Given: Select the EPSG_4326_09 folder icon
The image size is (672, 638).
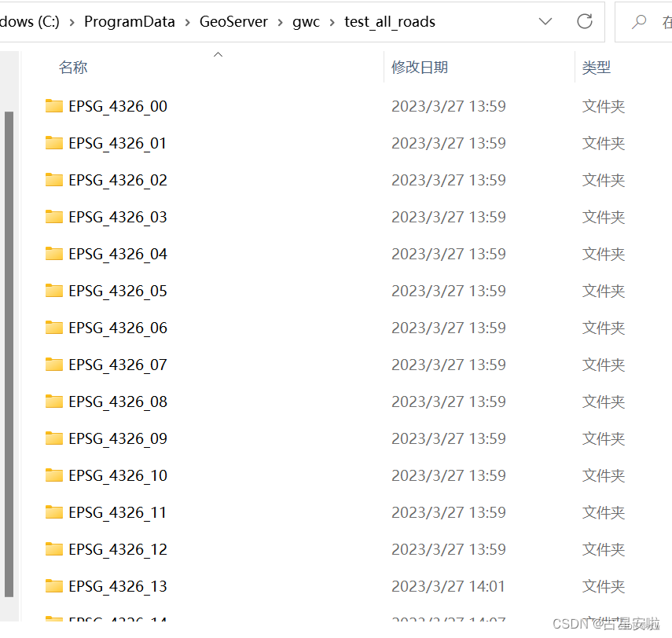Looking at the screenshot, I should [54, 438].
